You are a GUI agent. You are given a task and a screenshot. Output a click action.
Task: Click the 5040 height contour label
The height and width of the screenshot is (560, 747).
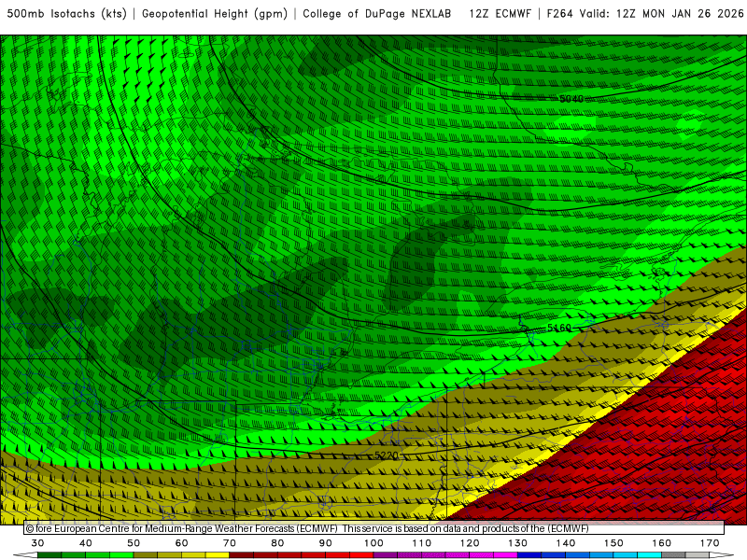point(571,99)
